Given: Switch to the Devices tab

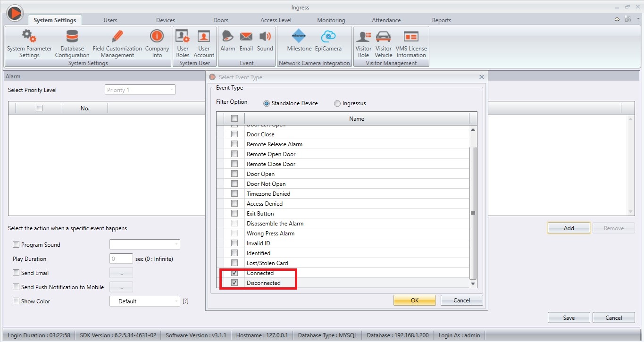Looking at the screenshot, I should [x=166, y=20].
